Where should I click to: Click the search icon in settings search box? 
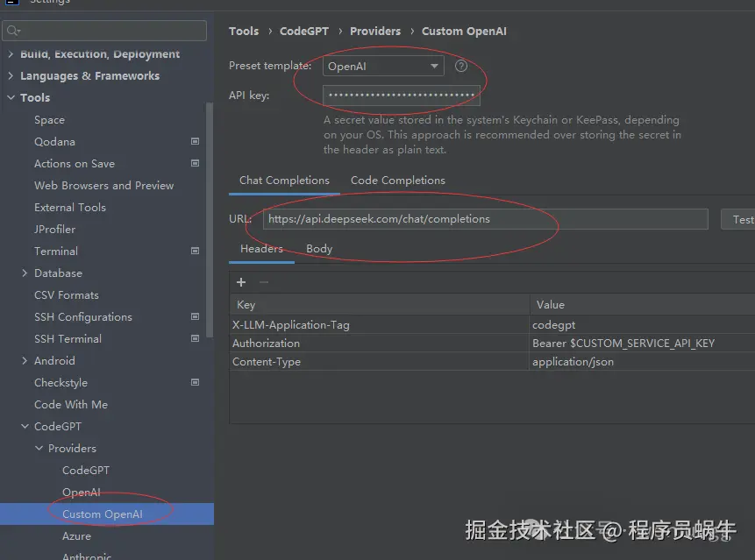[x=13, y=31]
